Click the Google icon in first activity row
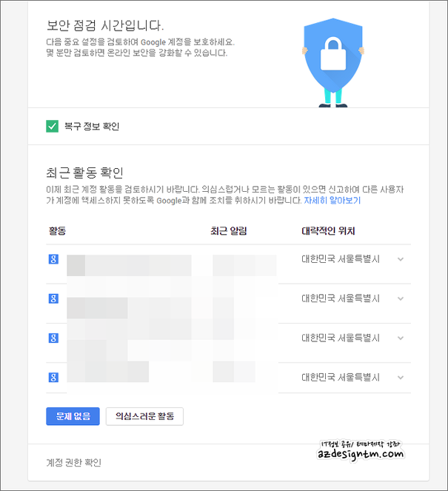 53,259
